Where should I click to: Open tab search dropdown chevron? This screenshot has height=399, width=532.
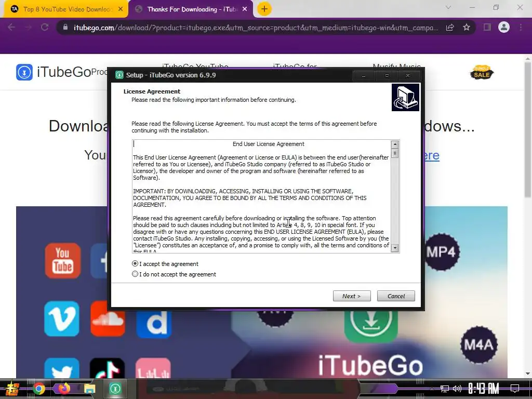pyautogui.click(x=448, y=7)
